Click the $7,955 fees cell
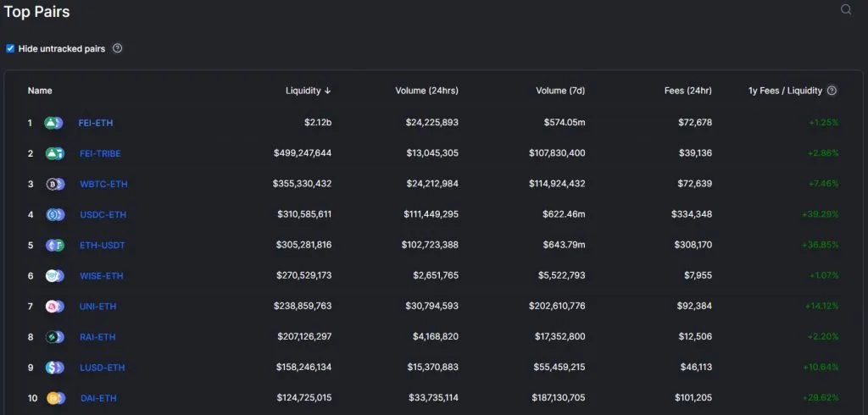The image size is (868, 415). [x=697, y=275]
